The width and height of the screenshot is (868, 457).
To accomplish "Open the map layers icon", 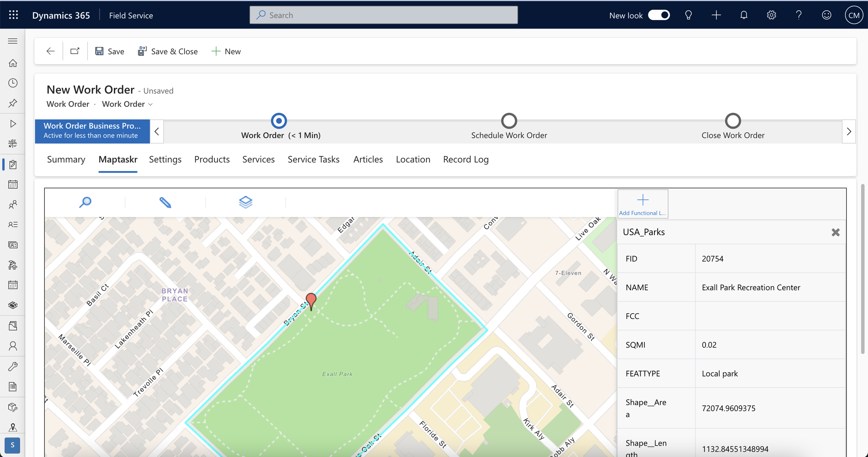I will [245, 202].
